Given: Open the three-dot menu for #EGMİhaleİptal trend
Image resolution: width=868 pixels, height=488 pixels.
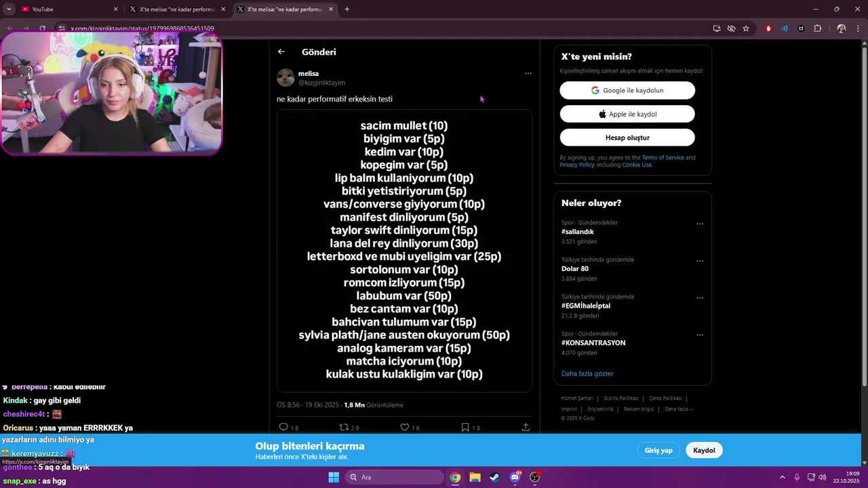Looking at the screenshot, I should tap(700, 298).
